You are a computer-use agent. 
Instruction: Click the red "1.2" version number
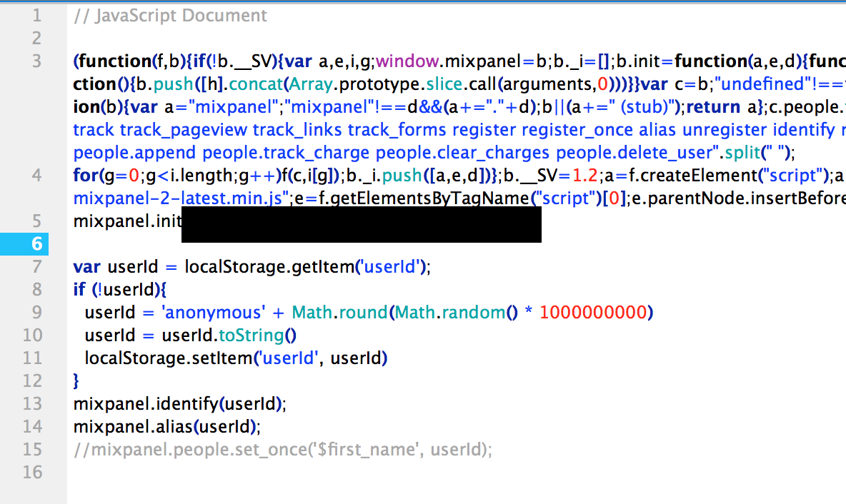tap(585, 175)
